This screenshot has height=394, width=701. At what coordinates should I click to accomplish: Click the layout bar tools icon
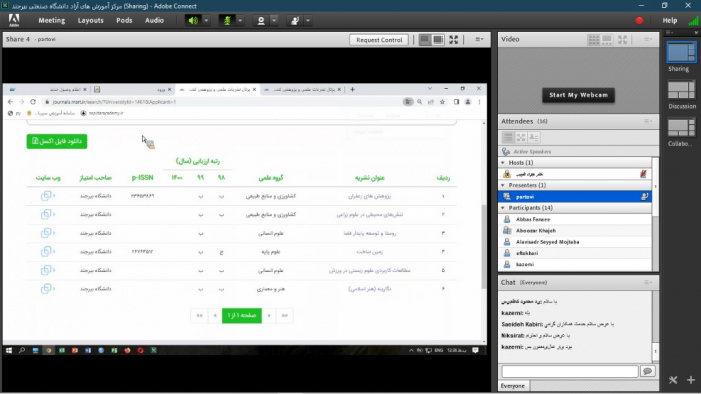pyautogui.click(x=673, y=380)
